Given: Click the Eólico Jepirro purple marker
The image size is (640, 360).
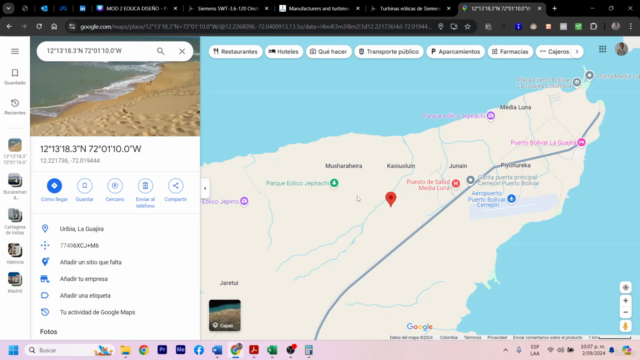Looking at the screenshot, I should click(x=244, y=201).
